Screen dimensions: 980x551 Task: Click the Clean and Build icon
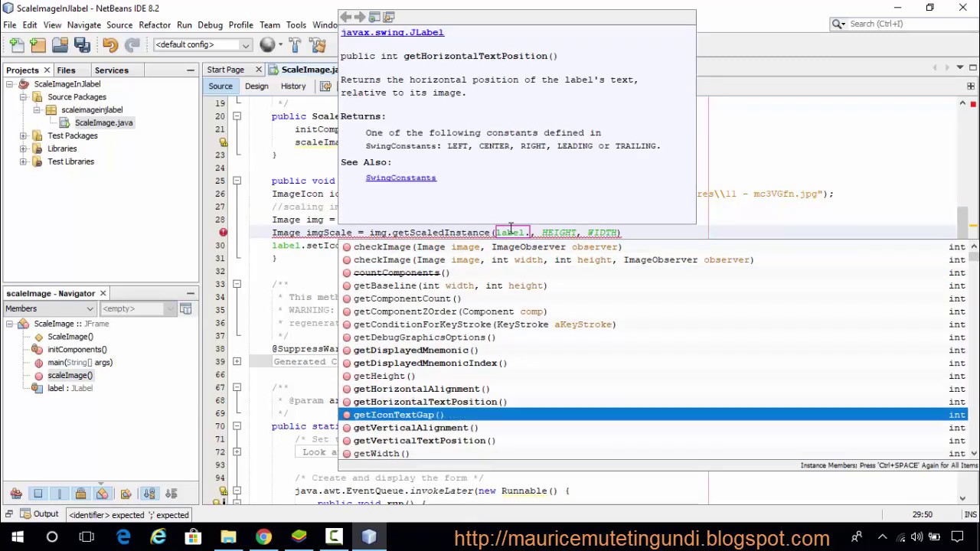[318, 45]
